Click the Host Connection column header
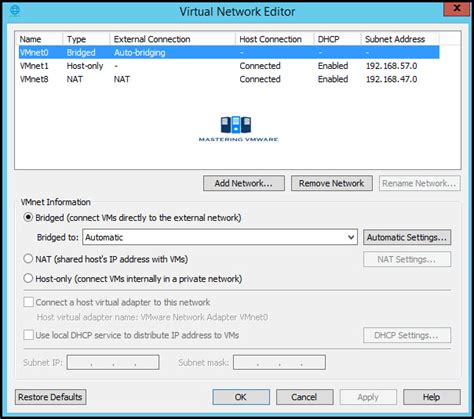The image size is (474, 419). pyautogui.click(x=274, y=39)
